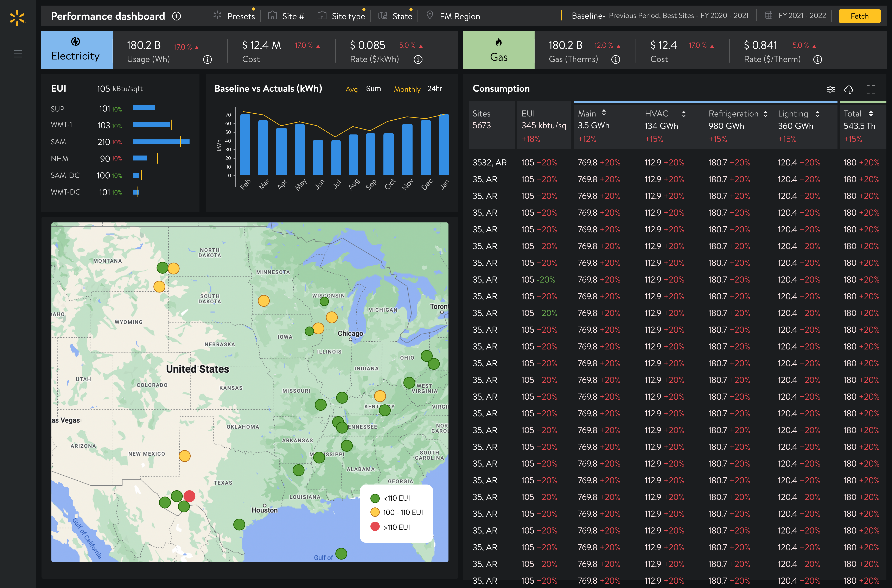Select the SUP row in EUI list
The width and height of the screenshot is (892, 588).
pos(120,109)
